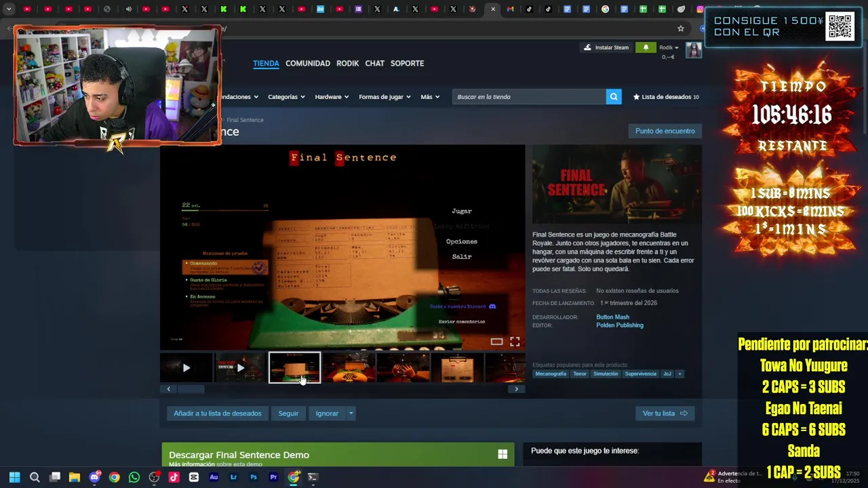Switch to the Instagram browser tab
Viewport: 868px width, 488px height.
pos(700,9)
